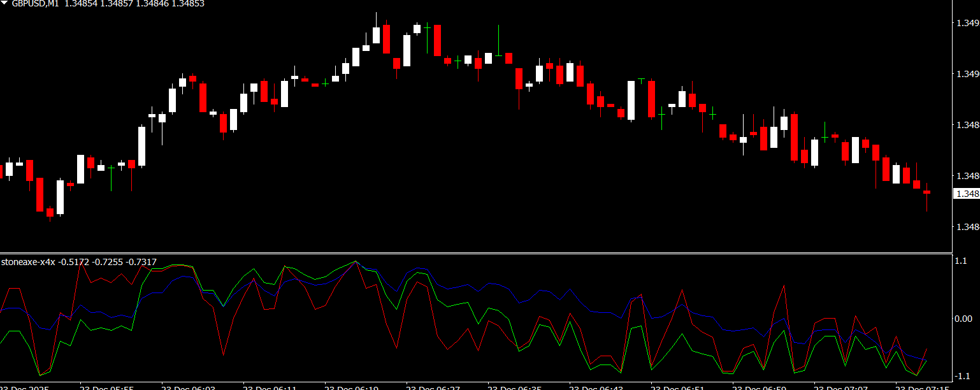Click the topmost price label on price axis

pos(967,24)
